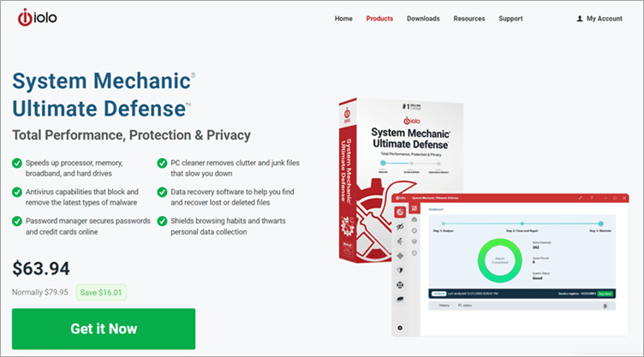This screenshot has height=357, width=644.
Task: Open the Home menu item
Action: [x=343, y=19]
